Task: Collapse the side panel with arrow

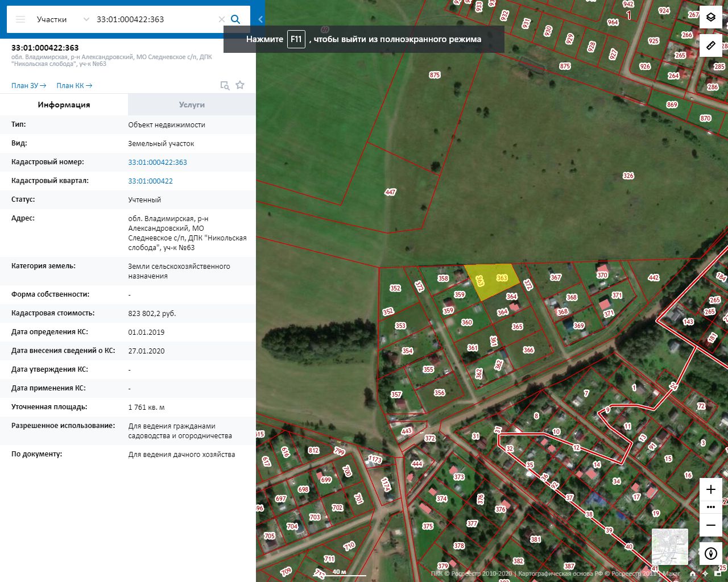Action: pos(260,19)
